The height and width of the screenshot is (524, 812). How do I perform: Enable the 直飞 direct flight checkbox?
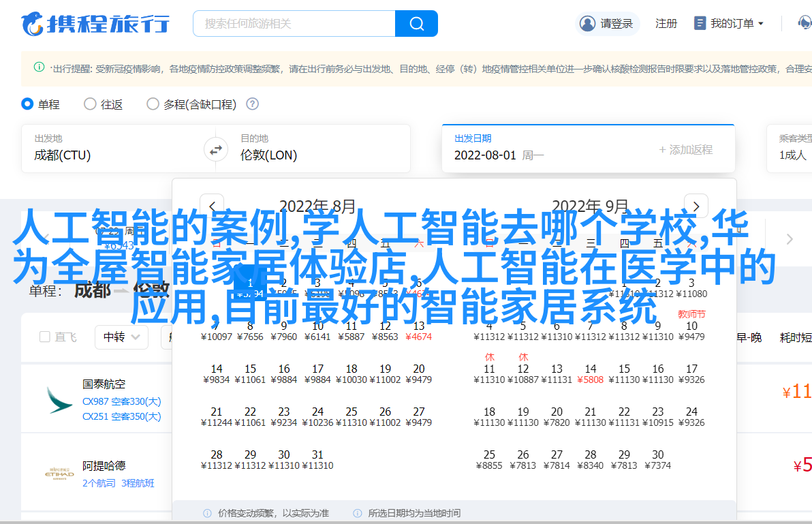click(45, 337)
